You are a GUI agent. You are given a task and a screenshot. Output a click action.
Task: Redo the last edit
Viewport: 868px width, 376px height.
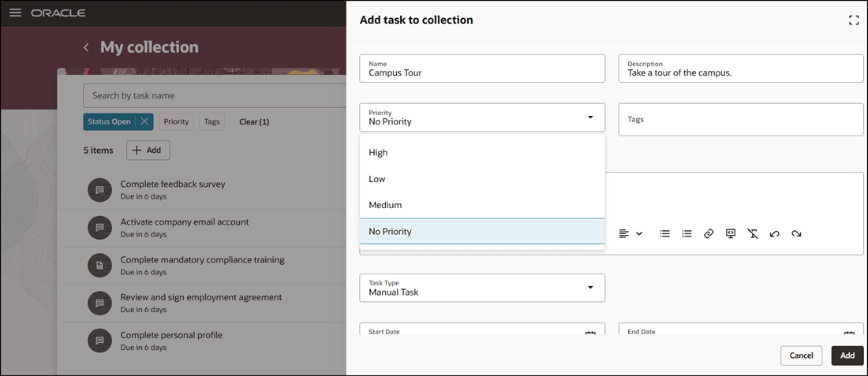click(x=796, y=233)
